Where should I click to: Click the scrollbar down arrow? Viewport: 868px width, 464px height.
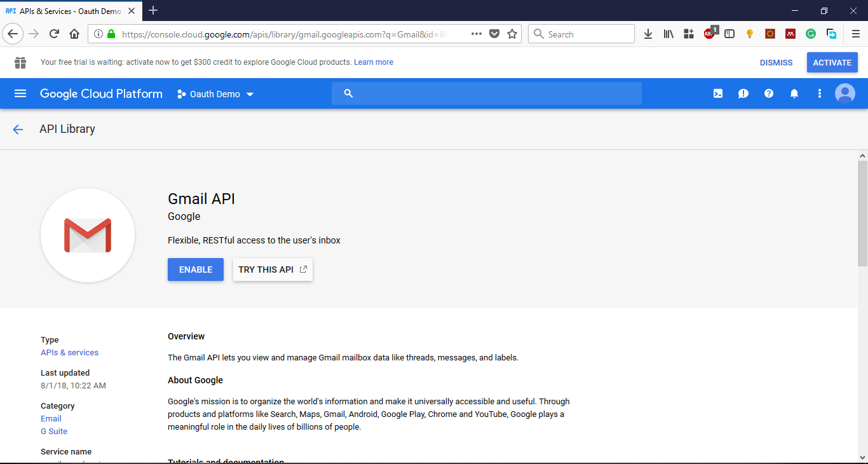pyautogui.click(x=862, y=458)
